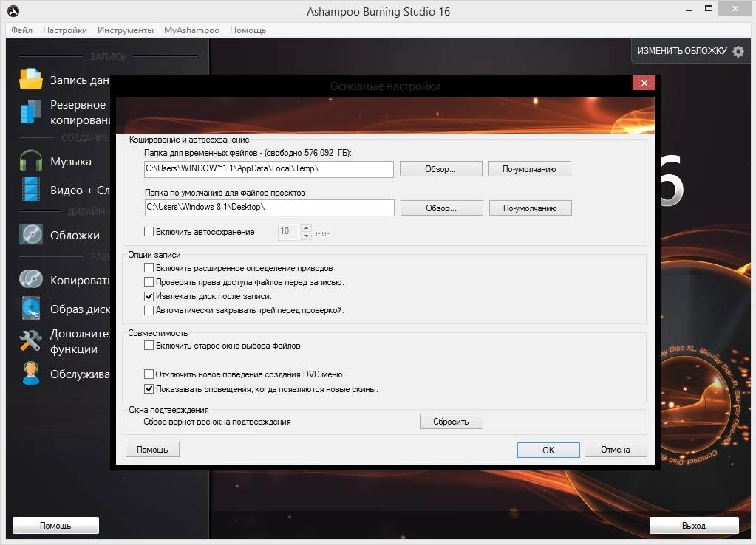The image size is (756, 545).
Task: Click the Covers disc icon
Action: (x=31, y=235)
